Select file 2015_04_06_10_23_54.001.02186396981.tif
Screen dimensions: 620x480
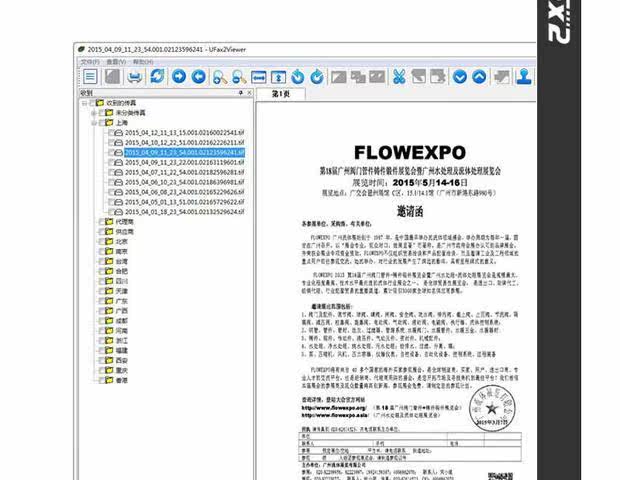(x=185, y=182)
